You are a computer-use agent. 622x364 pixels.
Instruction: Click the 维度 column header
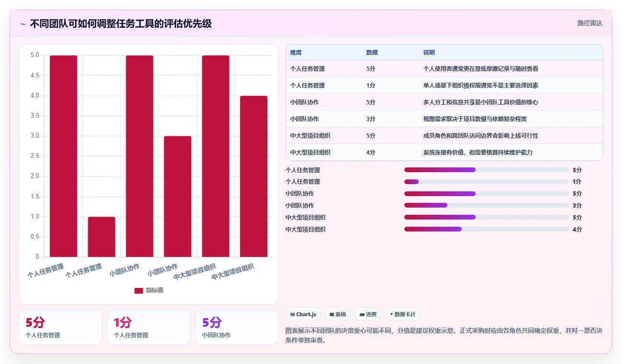[296, 53]
